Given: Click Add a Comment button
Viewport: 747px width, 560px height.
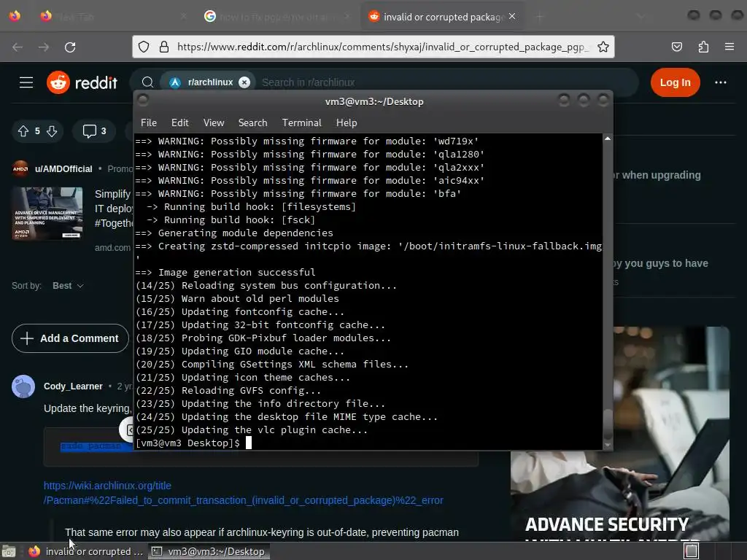Looking at the screenshot, I should click(70, 338).
